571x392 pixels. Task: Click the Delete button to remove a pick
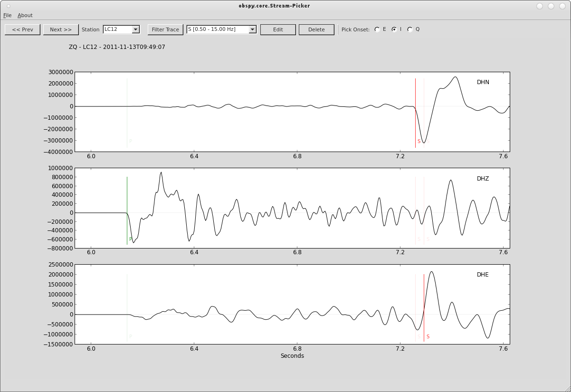coord(316,29)
